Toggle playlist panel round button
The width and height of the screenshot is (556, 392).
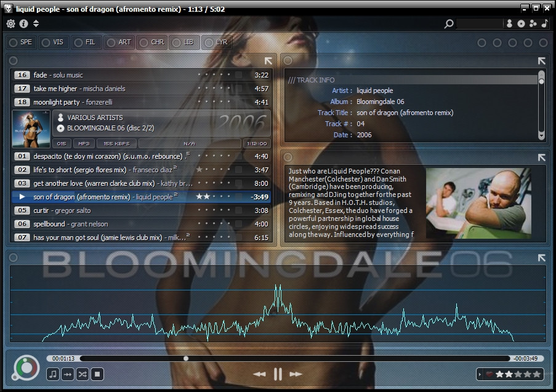(14, 60)
